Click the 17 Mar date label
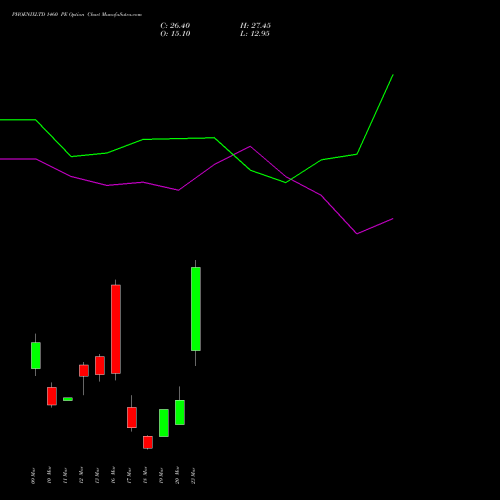The height and width of the screenshot is (500, 500). tap(129, 475)
